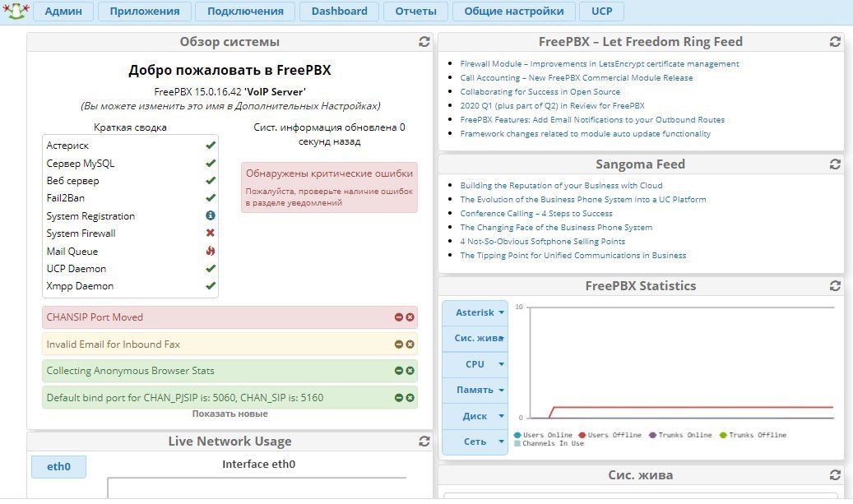The height and width of the screenshot is (504, 853).
Task: Go to the Dashboard menu item
Action: (x=340, y=12)
